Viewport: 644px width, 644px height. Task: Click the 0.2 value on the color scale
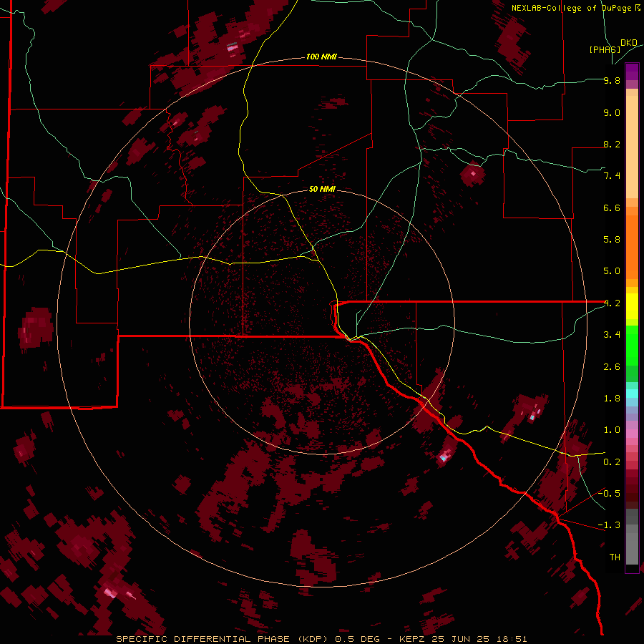tap(612, 462)
